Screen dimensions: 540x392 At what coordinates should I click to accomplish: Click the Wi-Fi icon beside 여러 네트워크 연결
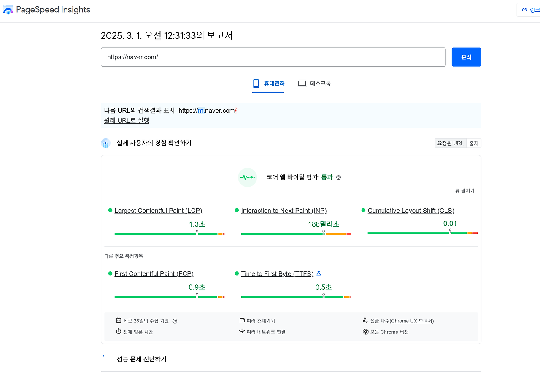point(242,332)
